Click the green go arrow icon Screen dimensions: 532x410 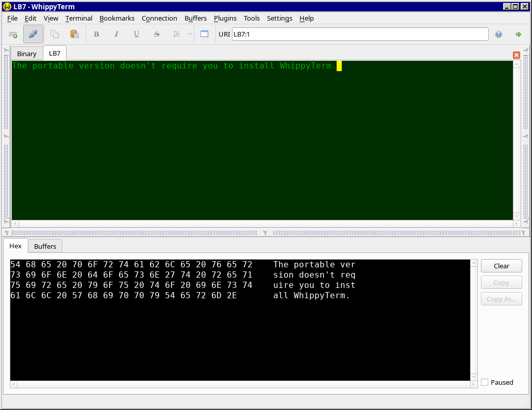[518, 35]
